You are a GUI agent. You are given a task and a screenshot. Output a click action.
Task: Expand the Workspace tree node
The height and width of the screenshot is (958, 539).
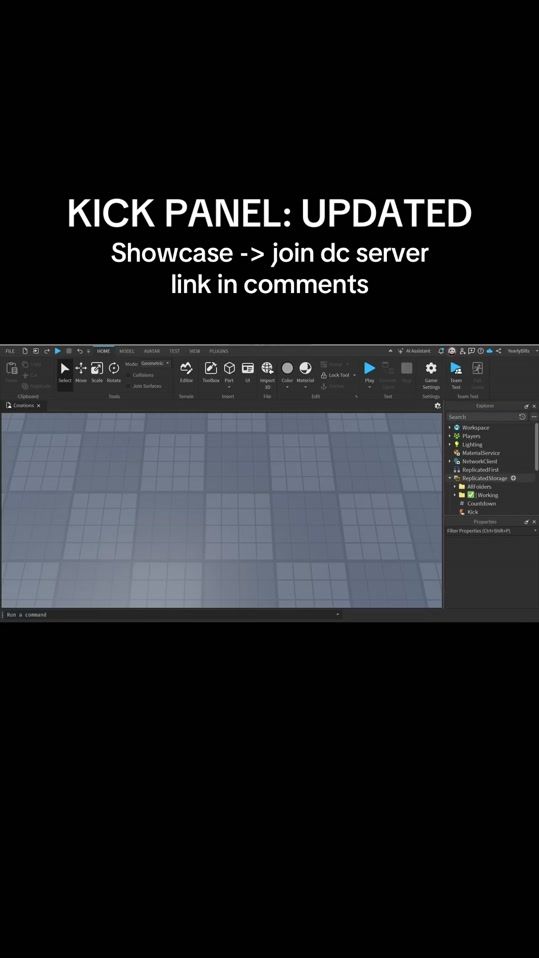click(450, 428)
